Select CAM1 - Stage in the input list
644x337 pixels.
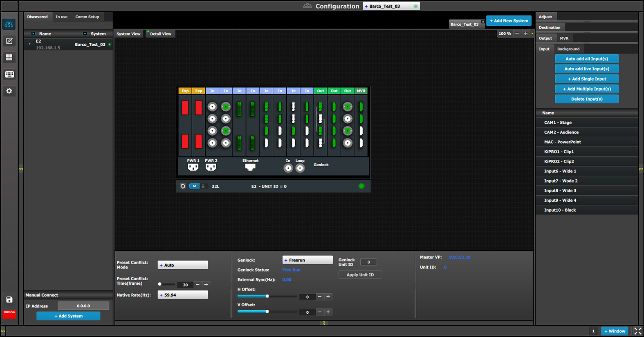pos(587,123)
